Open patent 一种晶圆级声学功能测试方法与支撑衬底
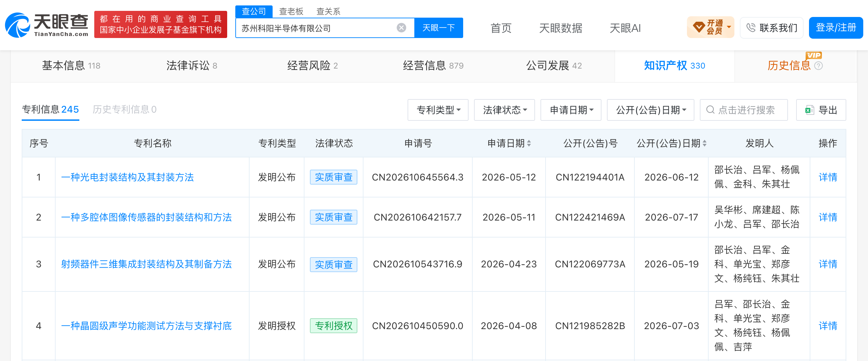Viewport: 868px width, 361px height. click(146, 326)
